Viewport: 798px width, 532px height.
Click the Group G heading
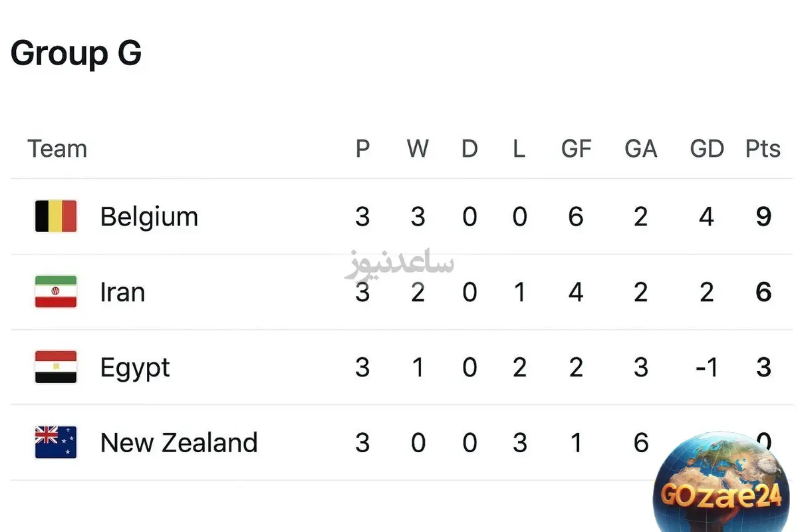[x=76, y=53]
